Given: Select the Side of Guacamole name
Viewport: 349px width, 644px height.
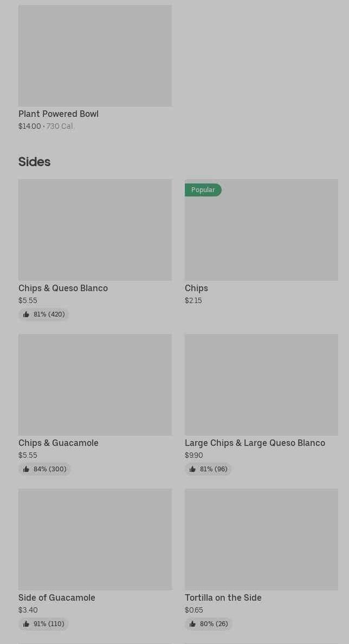Looking at the screenshot, I should (57, 598).
